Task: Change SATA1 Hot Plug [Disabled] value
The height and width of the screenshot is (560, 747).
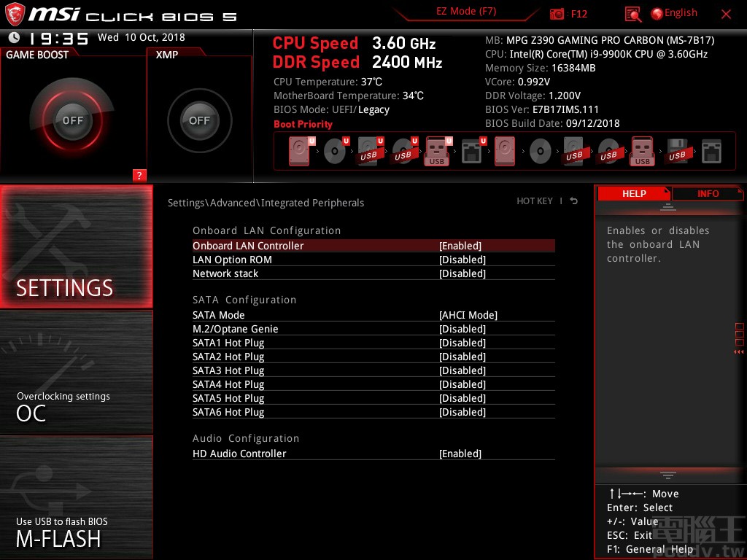Action: coord(462,343)
